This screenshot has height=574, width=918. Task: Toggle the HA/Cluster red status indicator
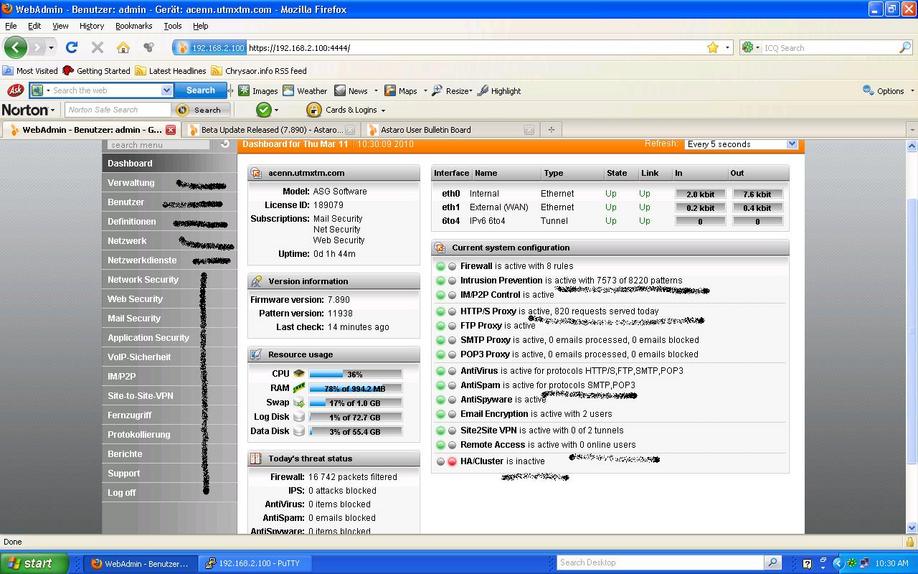(452, 462)
